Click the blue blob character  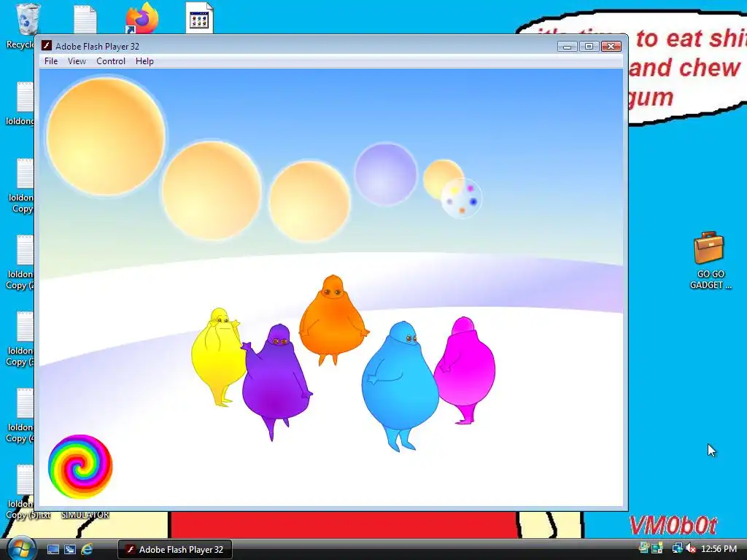pos(399,386)
